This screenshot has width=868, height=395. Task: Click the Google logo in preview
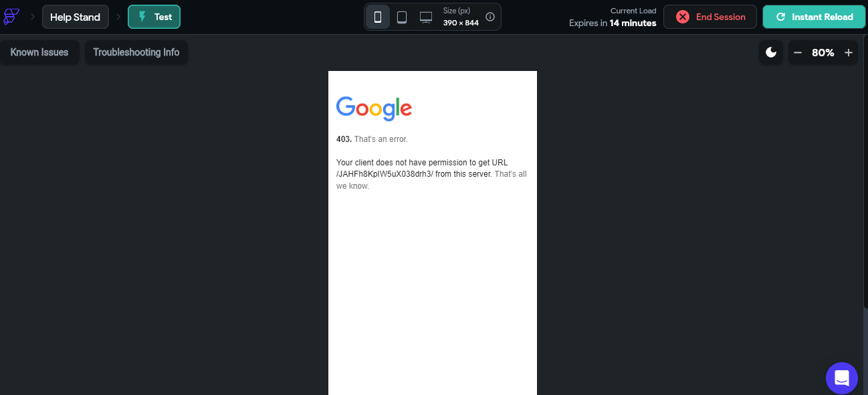click(374, 108)
